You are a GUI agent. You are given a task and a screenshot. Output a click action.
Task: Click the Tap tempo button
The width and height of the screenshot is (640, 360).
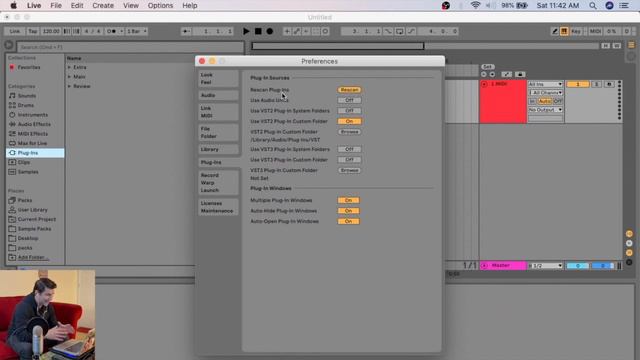point(33,31)
